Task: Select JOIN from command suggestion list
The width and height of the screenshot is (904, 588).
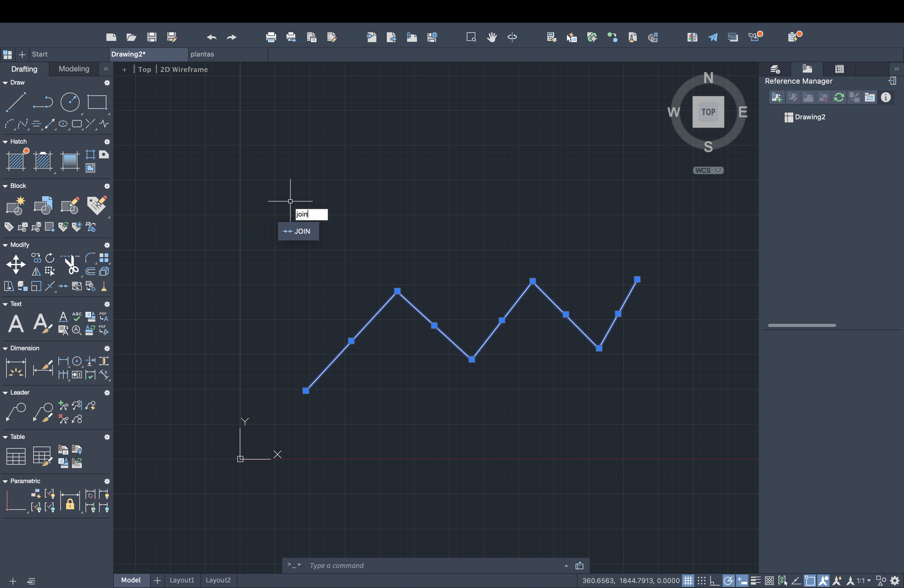Action: (298, 231)
